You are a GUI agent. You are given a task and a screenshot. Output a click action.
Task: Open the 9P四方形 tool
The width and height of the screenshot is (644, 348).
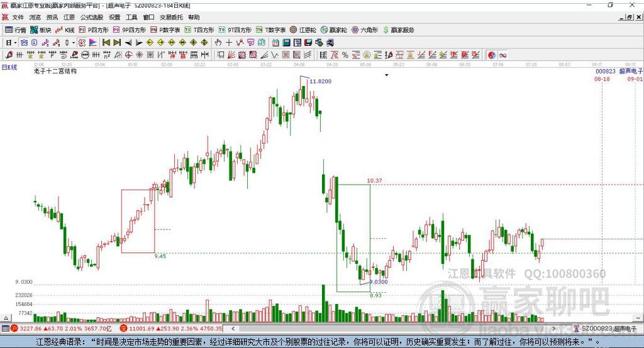pos(130,30)
